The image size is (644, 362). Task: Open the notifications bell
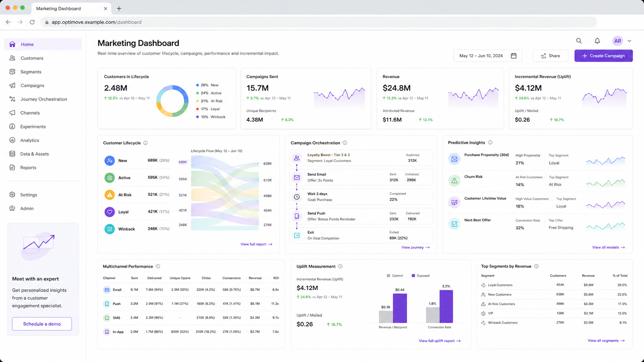coord(597,41)
